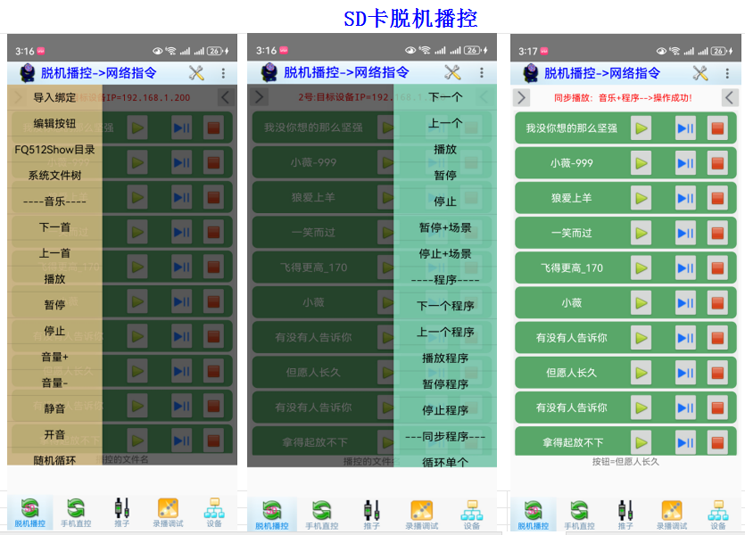Open three-dot overflow menu on rightmost phone

(728, 73)
